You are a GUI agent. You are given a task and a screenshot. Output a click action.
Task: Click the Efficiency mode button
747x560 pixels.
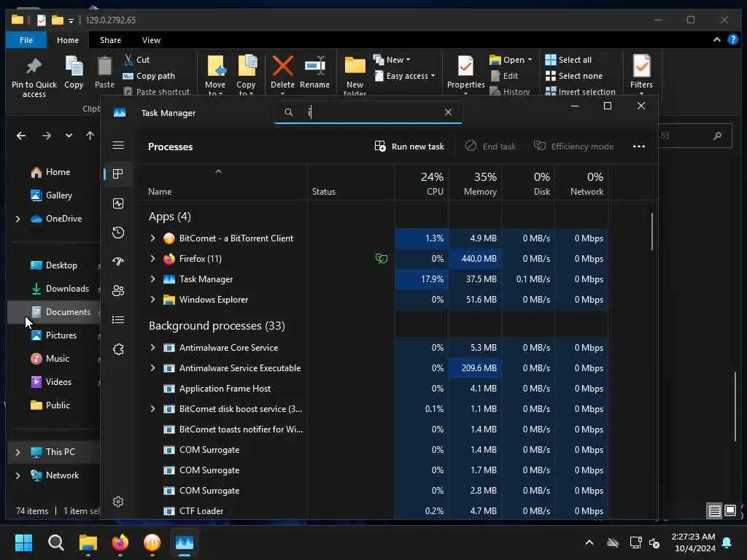[573, 146]
